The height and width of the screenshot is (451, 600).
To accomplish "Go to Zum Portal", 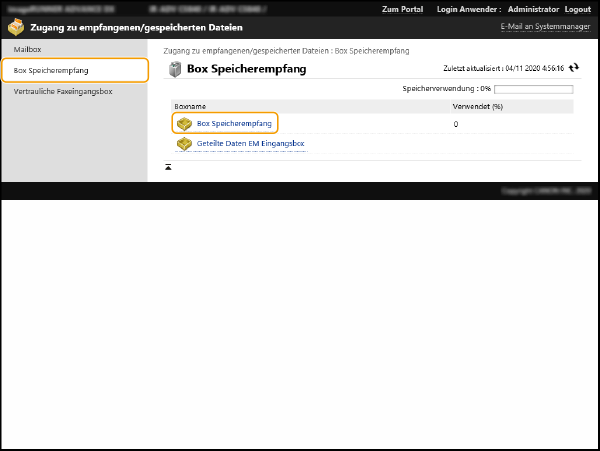I will coord(403,9).
